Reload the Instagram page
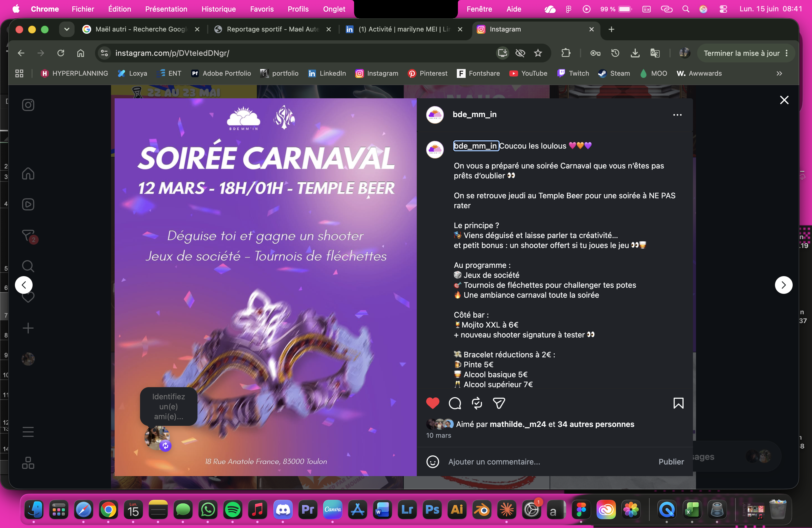Viewport: 812px width, 528px height. [x=61, y=53]
